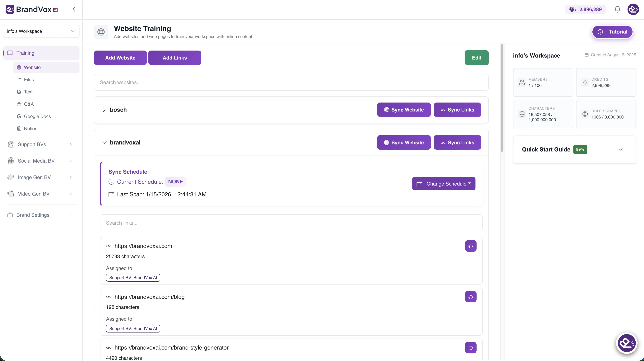Expand the Video Gen BV section
644x361 pixels.
click(41, 194)
